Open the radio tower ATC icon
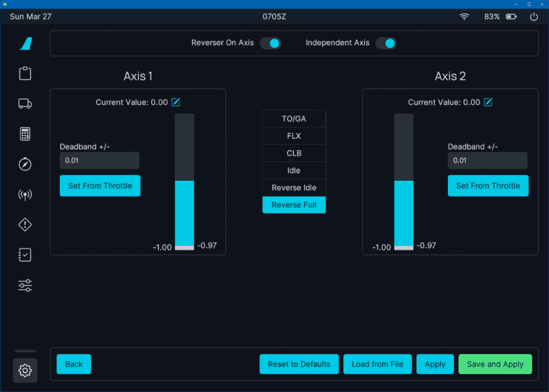Viewport: 549px width, 392px height. click(25, 195)
